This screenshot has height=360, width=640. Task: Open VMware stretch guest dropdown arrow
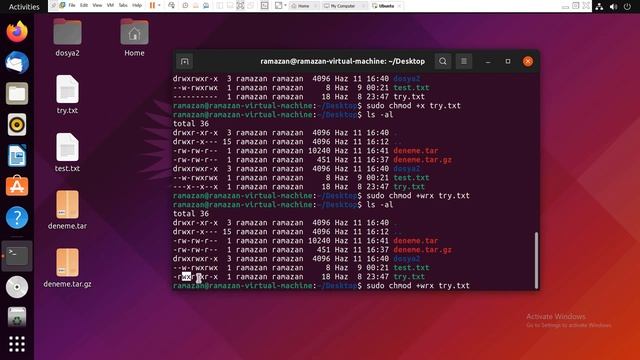(285, 6)
